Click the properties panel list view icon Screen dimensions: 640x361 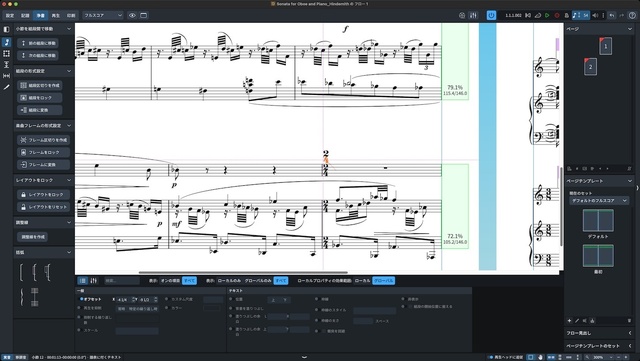[83, 281]
